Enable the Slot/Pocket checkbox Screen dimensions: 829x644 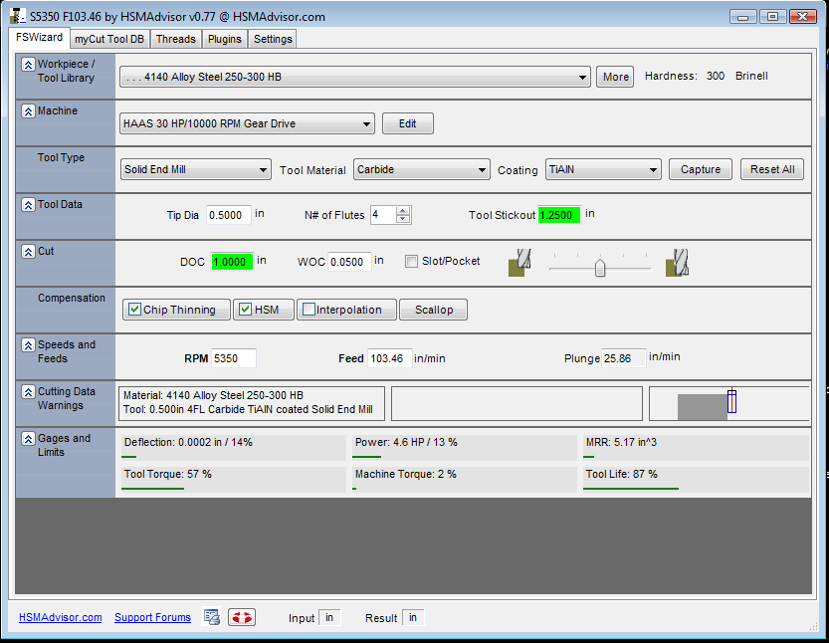[411, 261]
